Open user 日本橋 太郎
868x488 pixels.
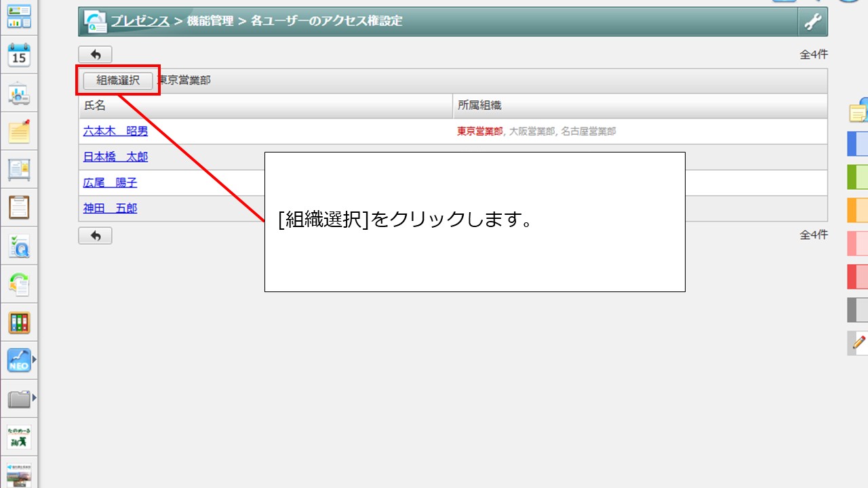[x=115, y=157]
